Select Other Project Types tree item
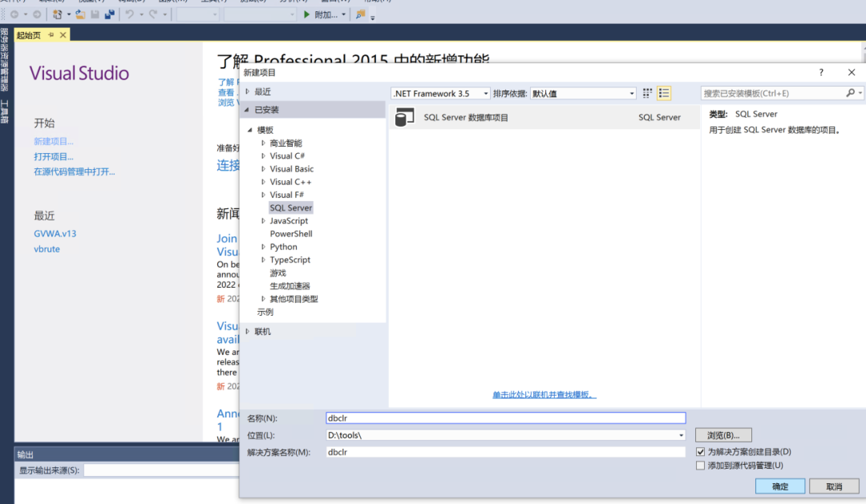 pos(293,299)
